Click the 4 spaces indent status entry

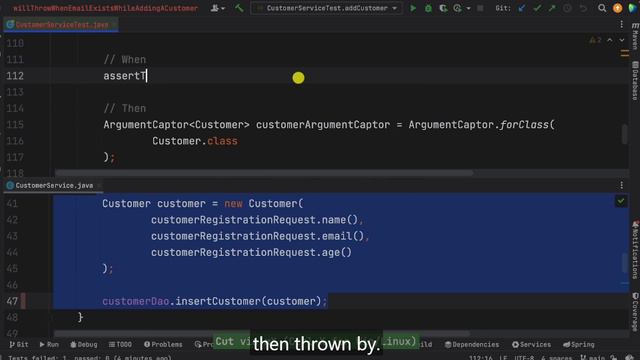coord(556,358)
